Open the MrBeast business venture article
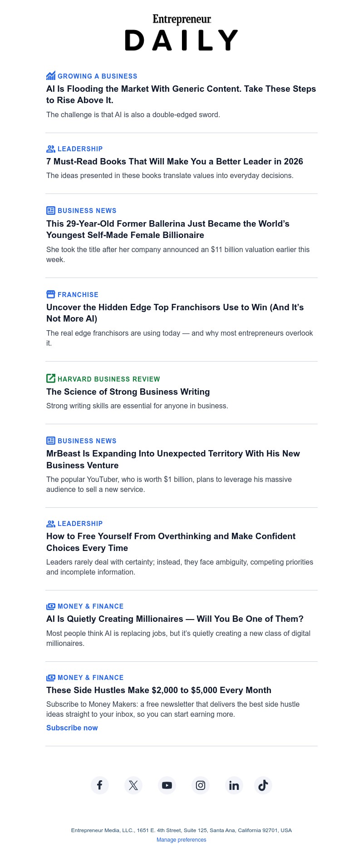This screenshot has height=868, width=363. tap(173, 459)
